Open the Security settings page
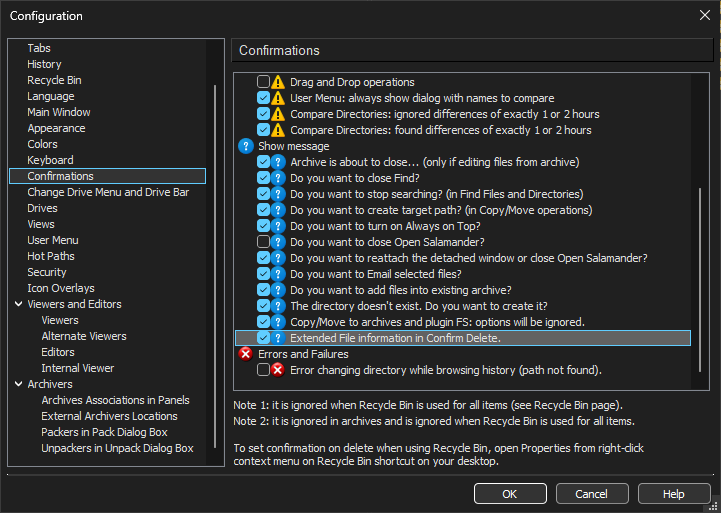Viewport: 721px width, 513px height. [46, 272]
